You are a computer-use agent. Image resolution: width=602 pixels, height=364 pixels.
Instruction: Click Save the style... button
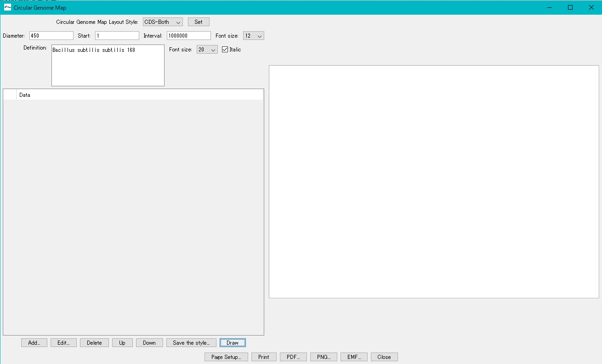point(191,343)
